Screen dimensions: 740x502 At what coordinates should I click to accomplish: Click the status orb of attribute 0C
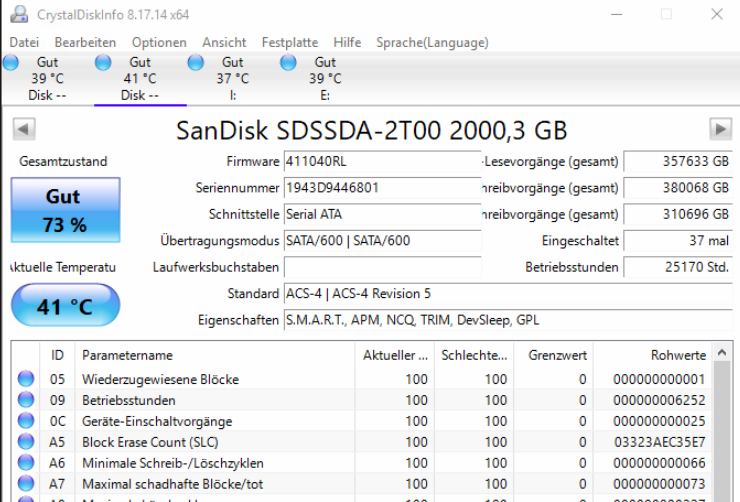point(26,420)
